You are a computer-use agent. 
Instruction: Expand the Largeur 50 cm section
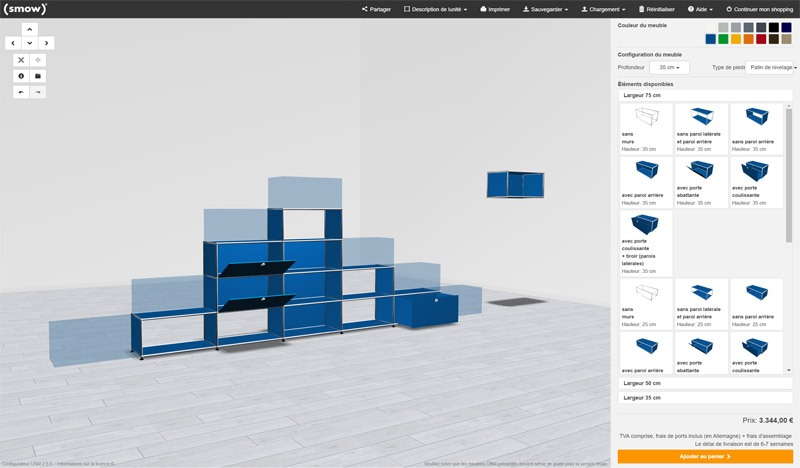[x=704, y=383]
